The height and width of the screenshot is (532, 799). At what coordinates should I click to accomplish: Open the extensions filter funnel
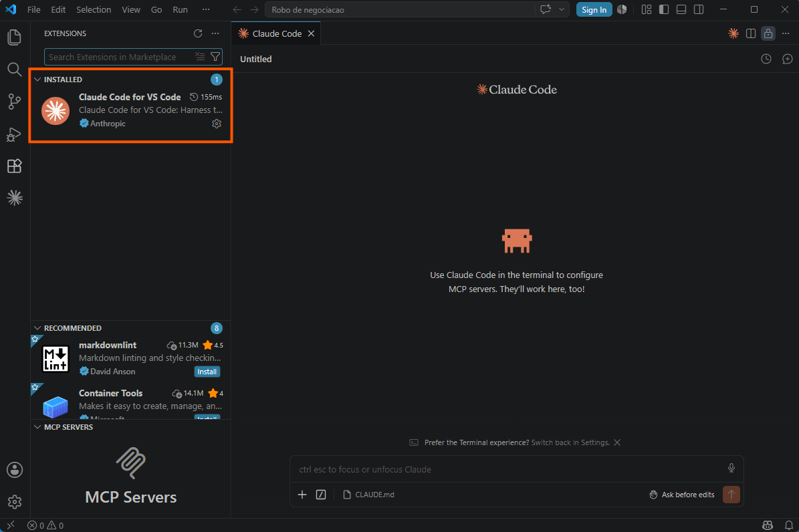pos(215,57)
